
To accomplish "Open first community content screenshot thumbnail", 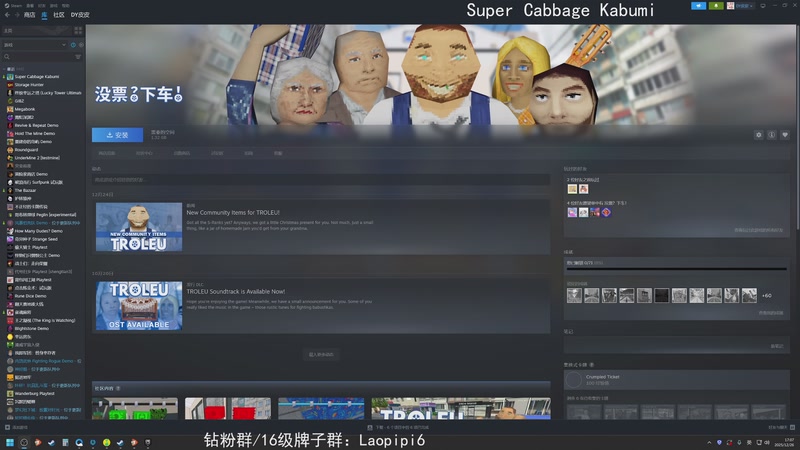I will pos(135,409).
